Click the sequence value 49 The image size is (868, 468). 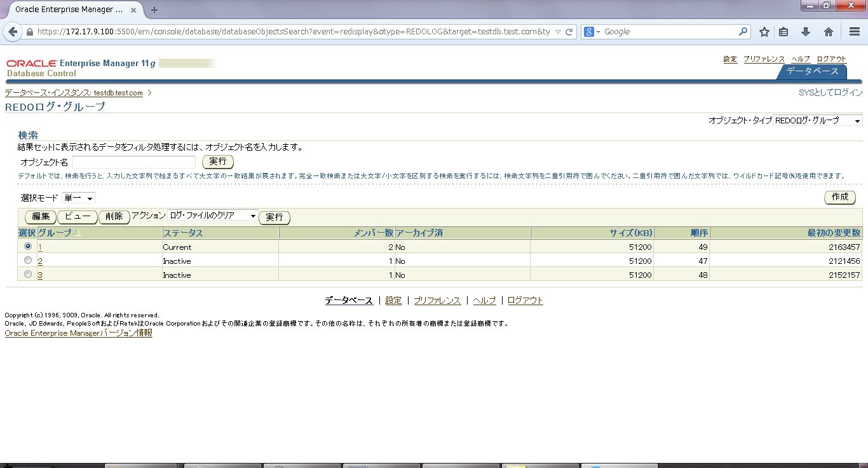click(703, 247)
